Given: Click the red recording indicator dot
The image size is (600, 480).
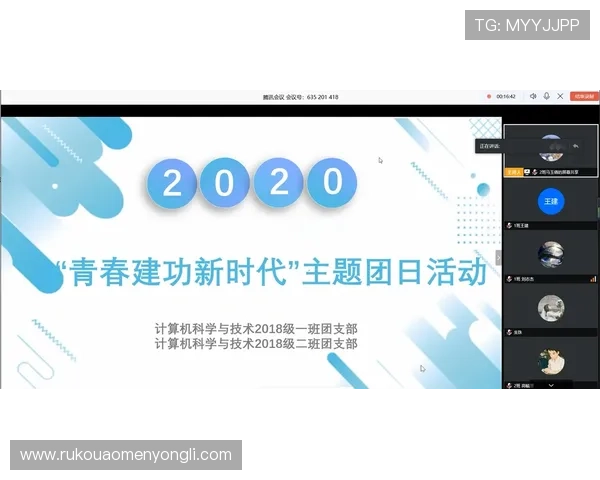Looking at the screenshot, I should pyautogui.click(x=489, y=96).
